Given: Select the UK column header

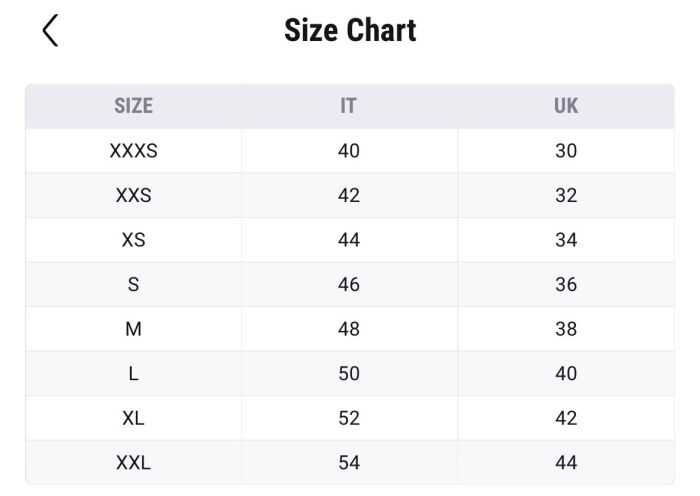Looking at the screenshot, I should (566, 106).
